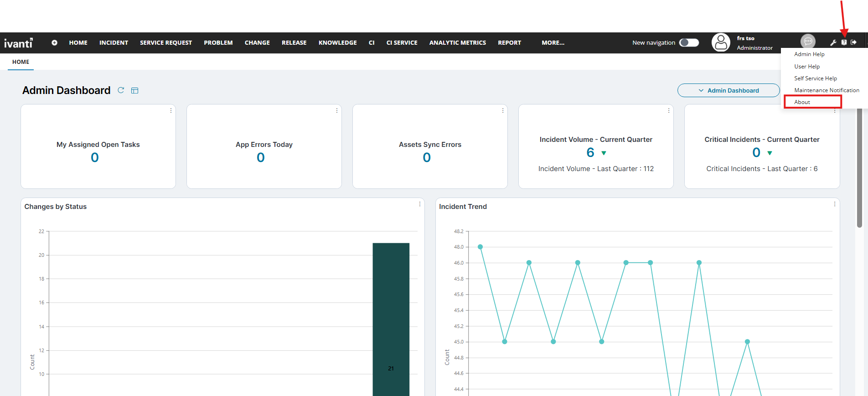Choose Admin Help in the help menu

tap(809, 54)
